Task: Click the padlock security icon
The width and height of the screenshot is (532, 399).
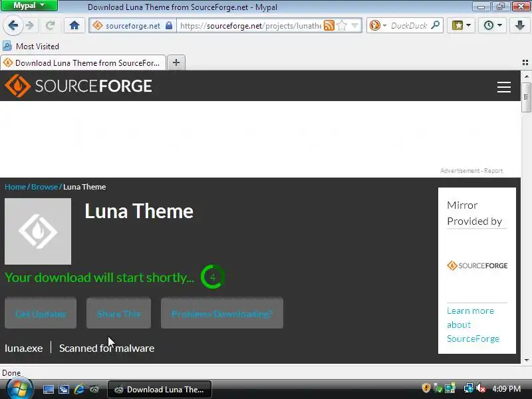Action: (169, 26)
